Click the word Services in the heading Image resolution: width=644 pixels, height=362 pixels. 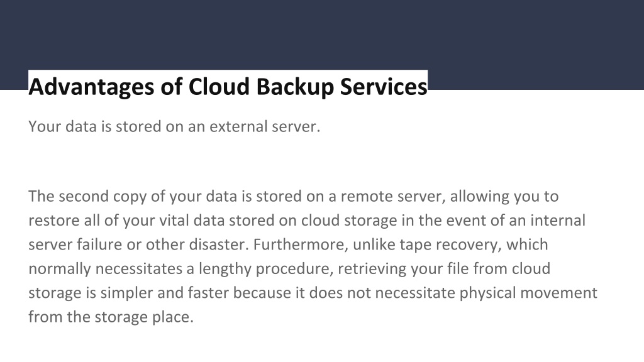384,87
